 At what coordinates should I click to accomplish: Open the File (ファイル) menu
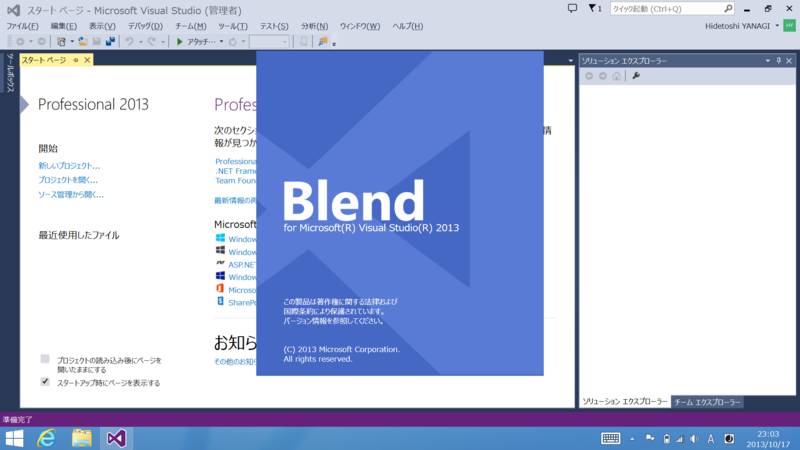22,26
